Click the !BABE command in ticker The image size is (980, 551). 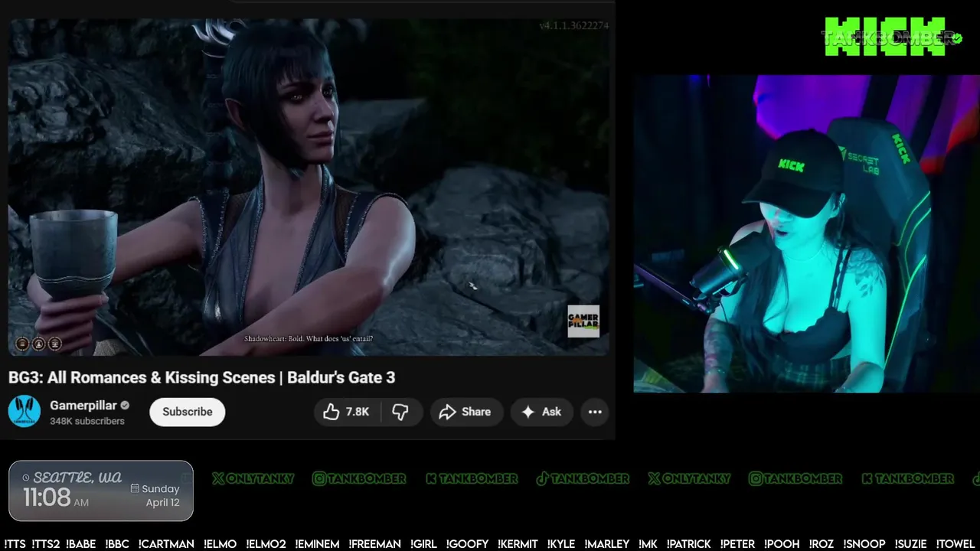click(81, 544)
